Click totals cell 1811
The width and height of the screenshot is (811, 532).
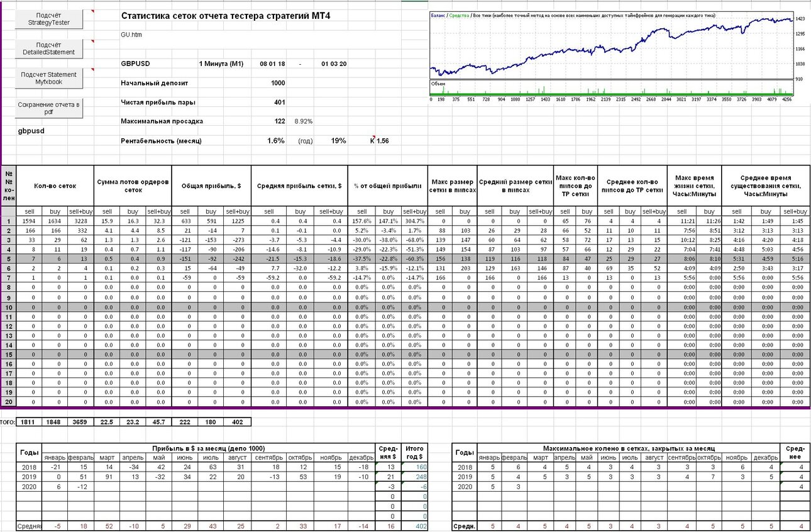29,422
